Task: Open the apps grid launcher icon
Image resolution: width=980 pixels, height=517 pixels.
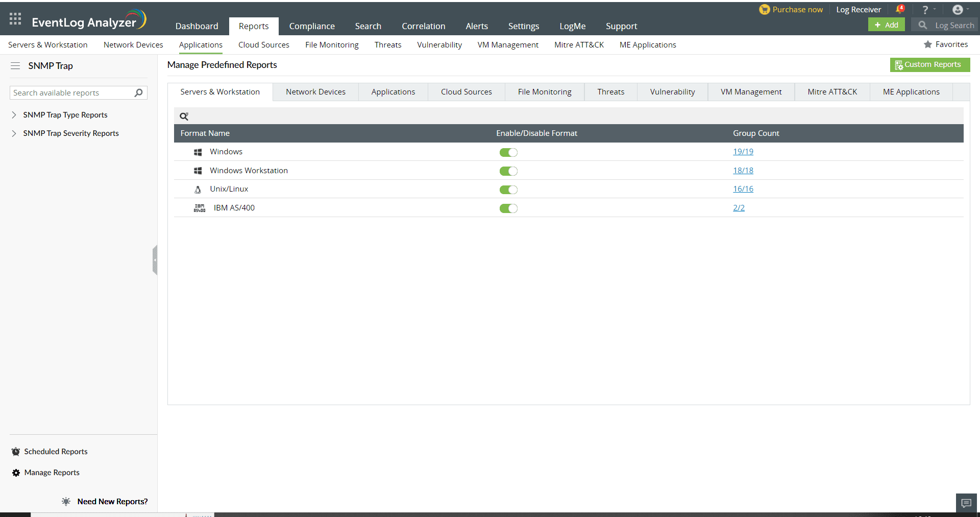Action: tap(15, 19)
